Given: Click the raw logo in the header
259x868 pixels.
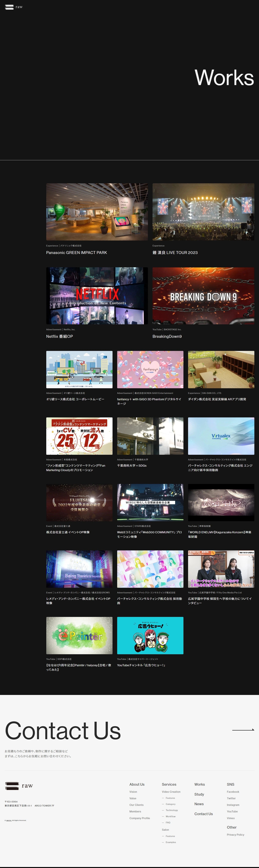Looking at the screenshot, I should (x=14, y=7).
